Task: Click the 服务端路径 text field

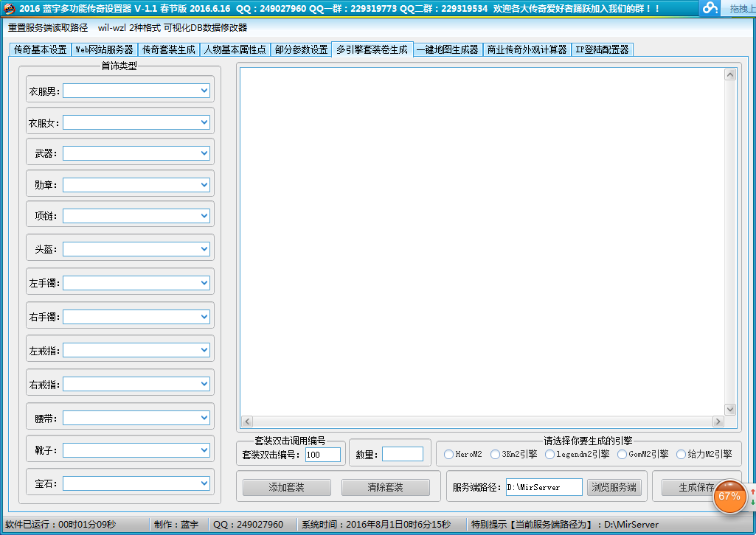Action: click(544, 487)
